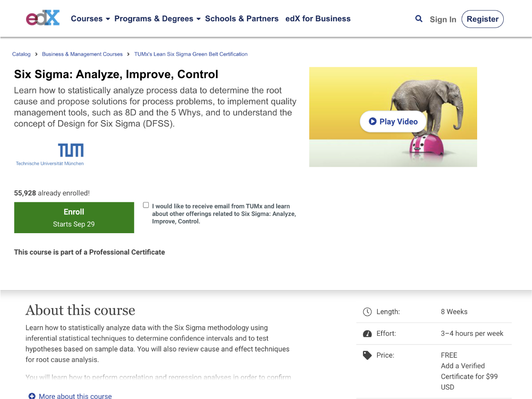The height and width of the screenshot is (399, 532).
Task: Click the FREE price value
Action: (x=449, y=355)
